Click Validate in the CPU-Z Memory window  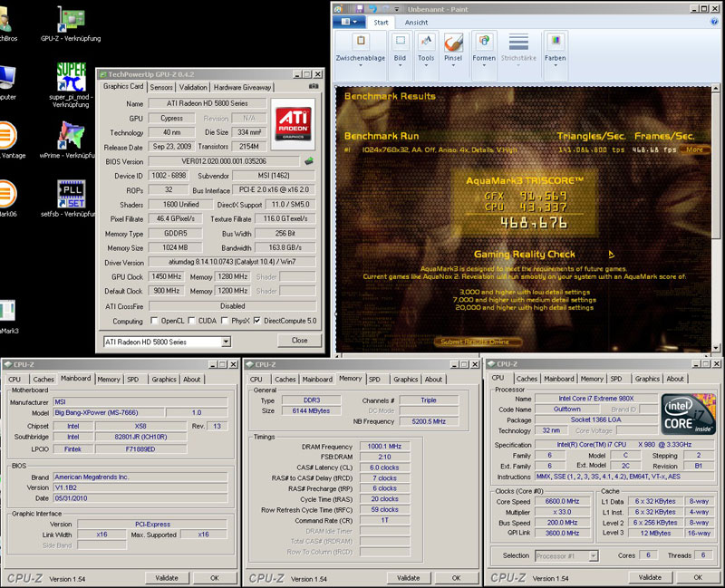click(x=409, y=578)
